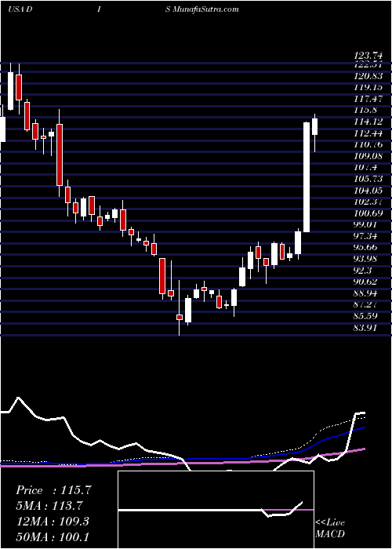Click the 102.37 price axis label
This screenshot has width=392, height=549.
pyautogui.click(x=368, y=202)
